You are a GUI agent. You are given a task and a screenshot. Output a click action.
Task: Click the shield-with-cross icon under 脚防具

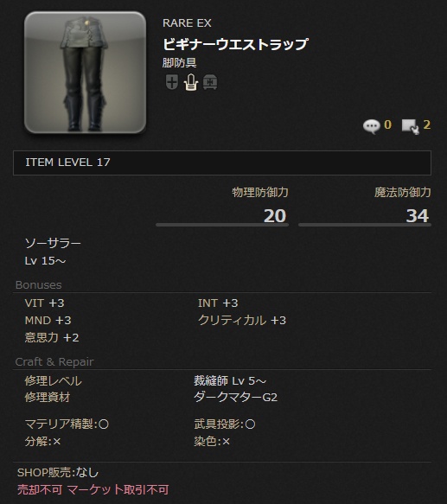[172, 82]
